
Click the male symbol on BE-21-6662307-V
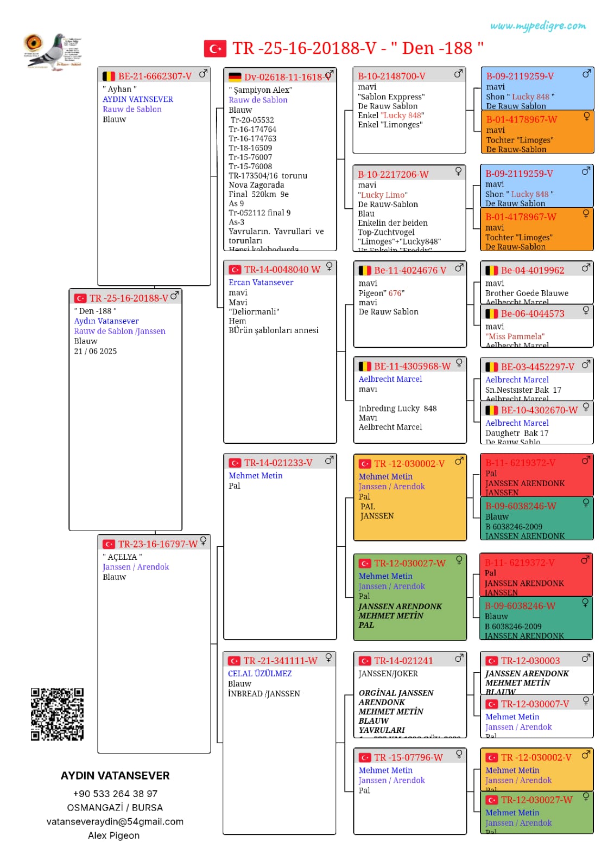[x=203, y=74]
